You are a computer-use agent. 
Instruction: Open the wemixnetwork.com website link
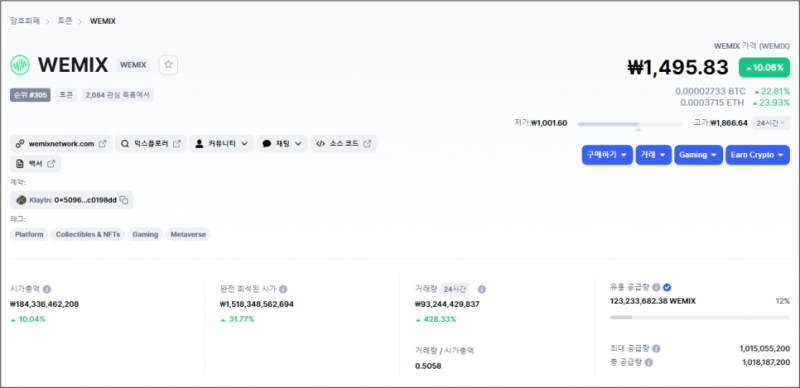[61, 144]
